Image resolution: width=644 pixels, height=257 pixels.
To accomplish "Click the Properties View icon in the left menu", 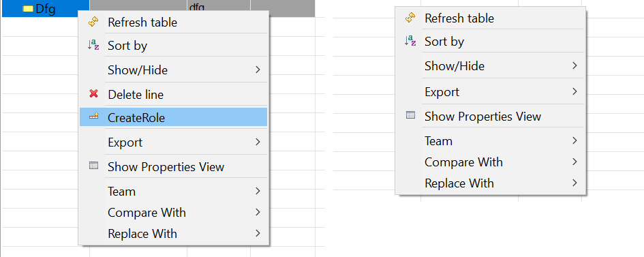I will (93, 166).
